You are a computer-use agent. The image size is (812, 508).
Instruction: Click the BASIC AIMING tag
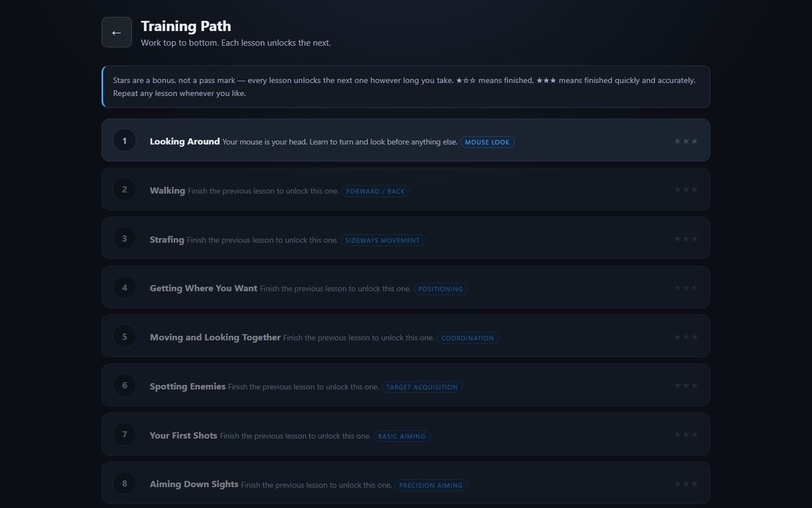tap(402, 436)
